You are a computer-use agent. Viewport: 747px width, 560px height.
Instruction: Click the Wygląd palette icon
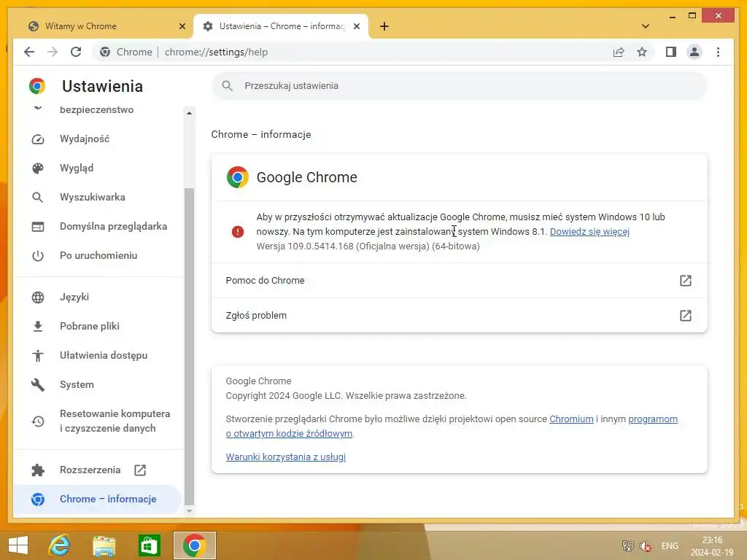38,168
